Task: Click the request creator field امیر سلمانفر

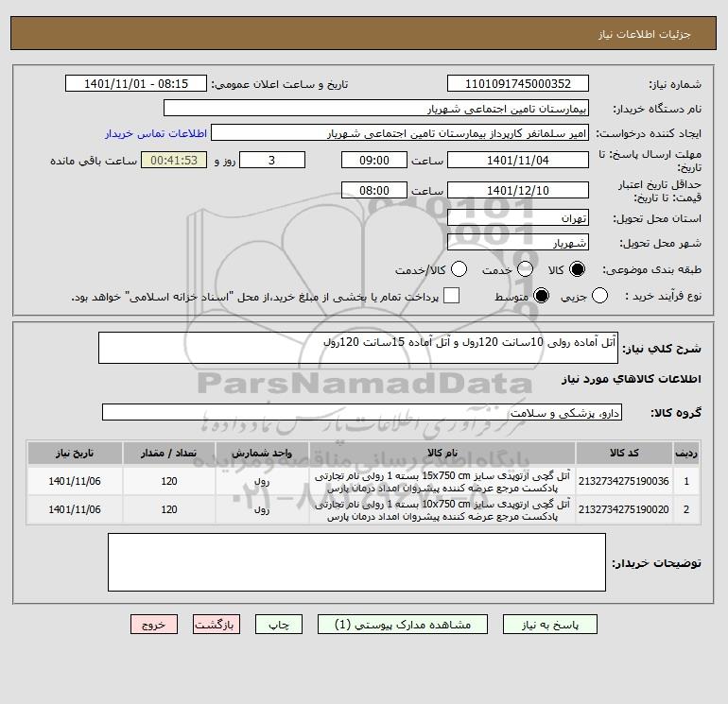Action: [400, 133]
